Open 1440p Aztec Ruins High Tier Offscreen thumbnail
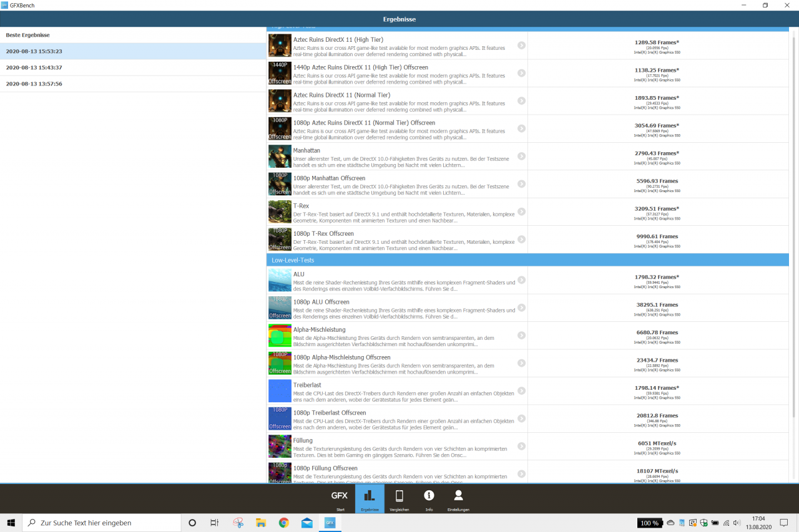The image size is (799, 532). [x=280, y=73]
